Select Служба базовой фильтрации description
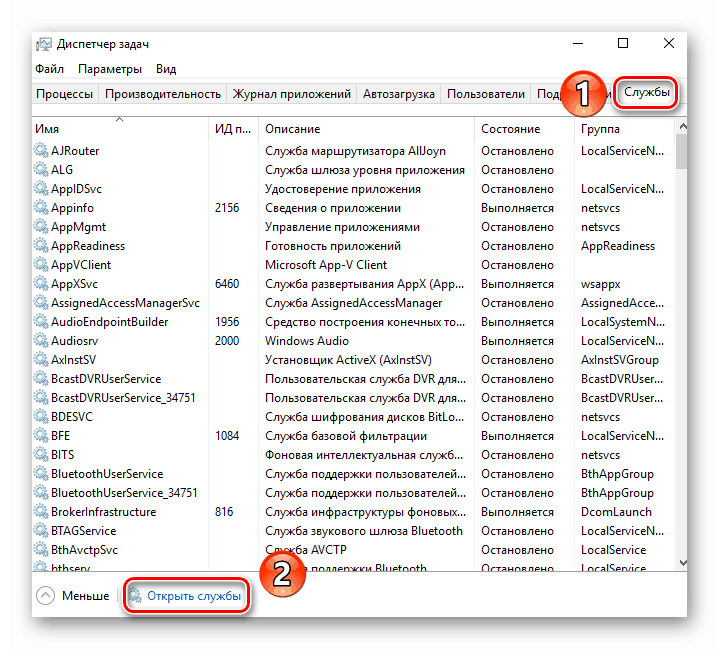Screen dimensions: 719x649 [346, 436]
